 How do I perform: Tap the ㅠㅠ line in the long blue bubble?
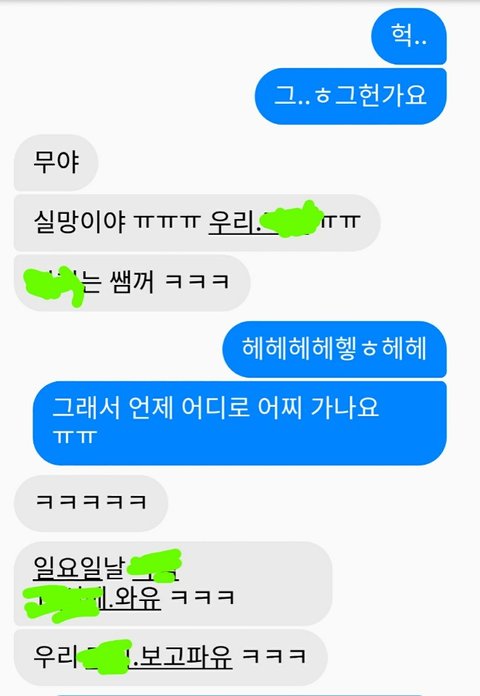tap(75, 437)
